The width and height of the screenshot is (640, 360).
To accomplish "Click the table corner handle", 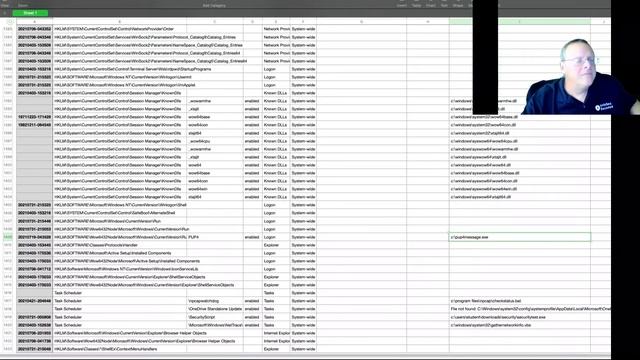I will click(x=10, y=22).
